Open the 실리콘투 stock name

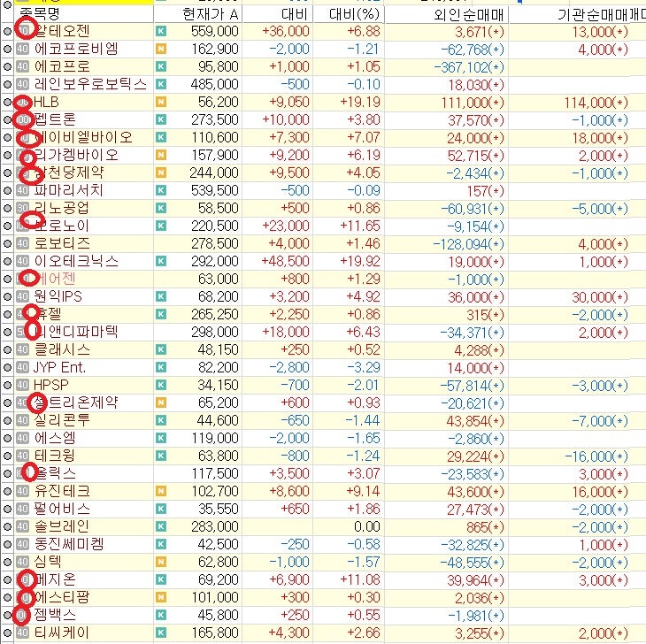click(x=62, y=420)
